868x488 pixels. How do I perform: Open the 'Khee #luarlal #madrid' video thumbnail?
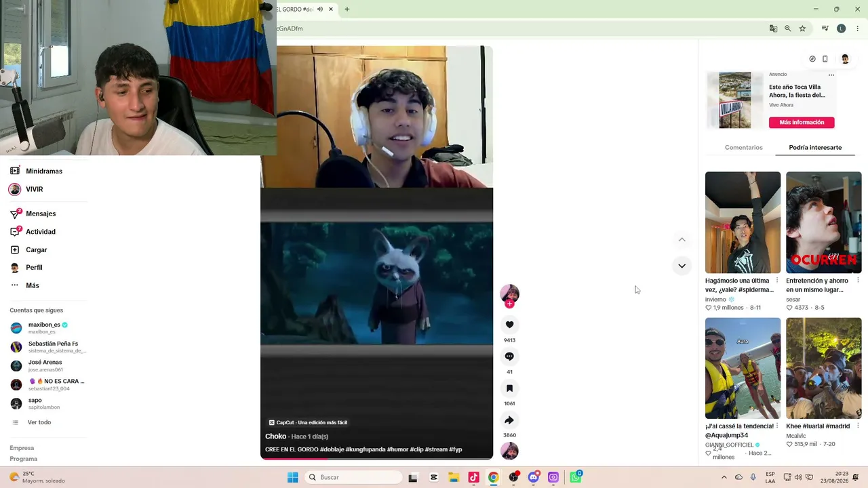click(824, 368)
